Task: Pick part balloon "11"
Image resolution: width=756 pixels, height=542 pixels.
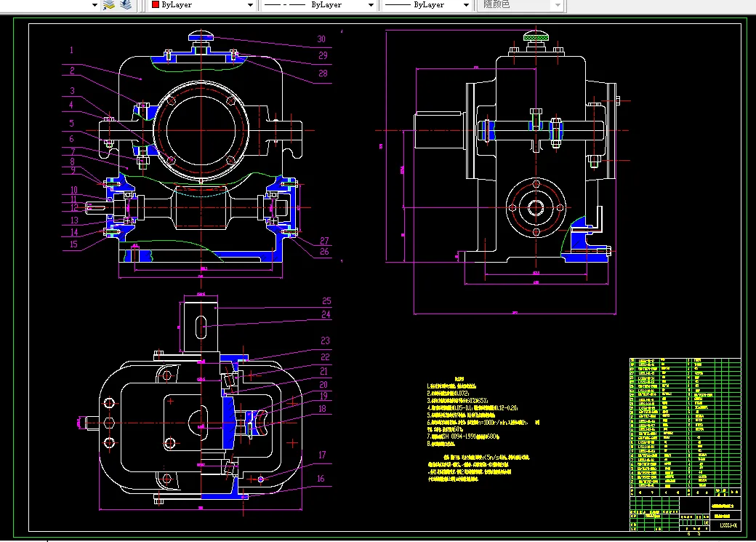Action: (73, 199)
